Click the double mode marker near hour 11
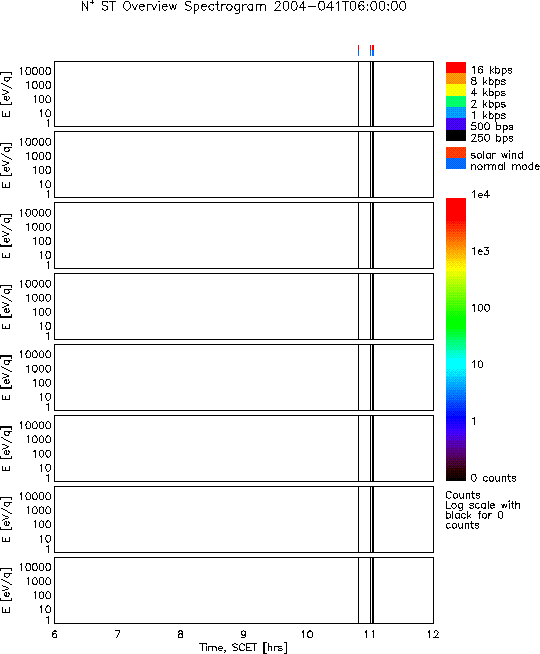The width and height of the screenshot is (540, 654). click(x=372, y=50)
